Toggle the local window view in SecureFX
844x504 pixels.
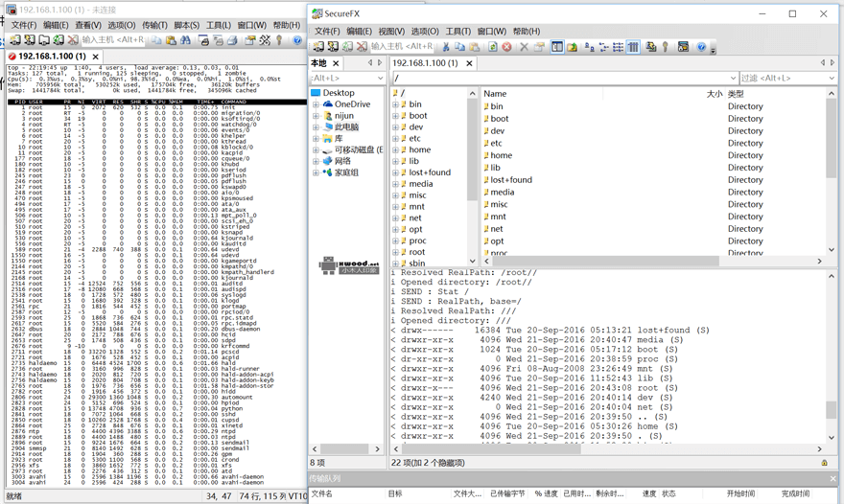point(557,47)
